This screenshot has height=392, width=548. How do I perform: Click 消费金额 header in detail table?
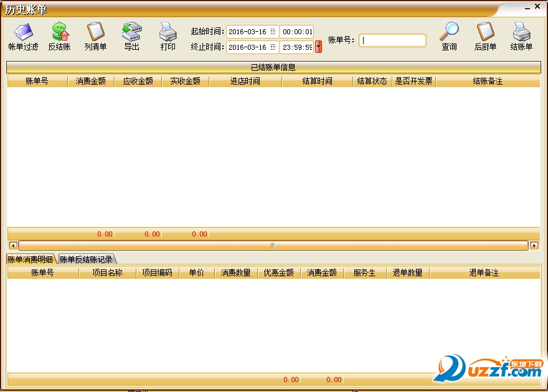(322, 273)
